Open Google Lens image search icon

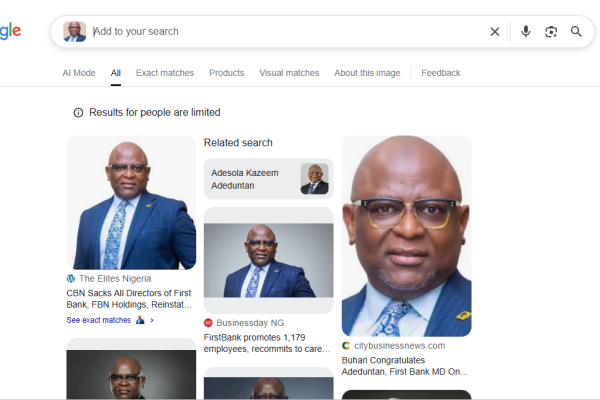coord(551,31)
